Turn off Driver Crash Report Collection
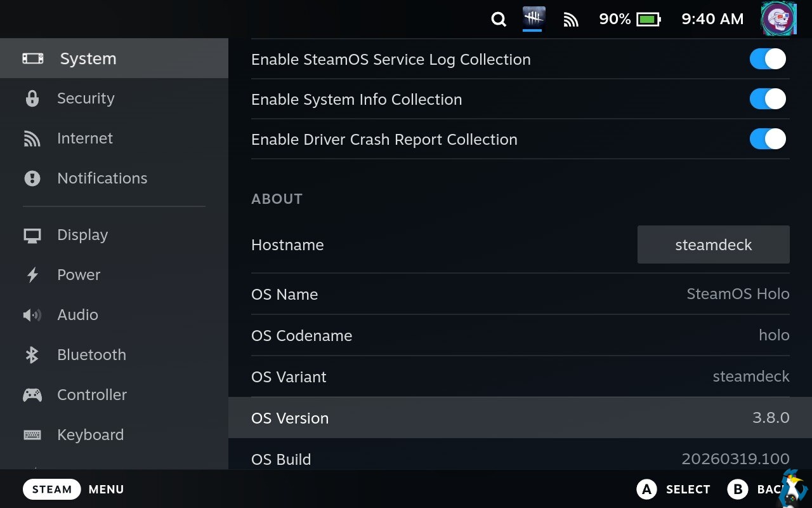 coord(768,139)
